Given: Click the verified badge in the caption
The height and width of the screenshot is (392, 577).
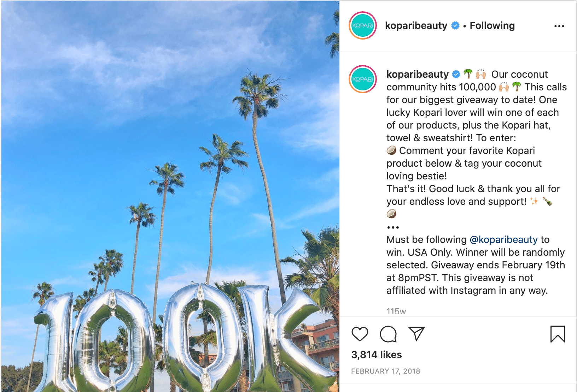Looking at the screenshot, I should pyautogui.click(x=456, y=74).
